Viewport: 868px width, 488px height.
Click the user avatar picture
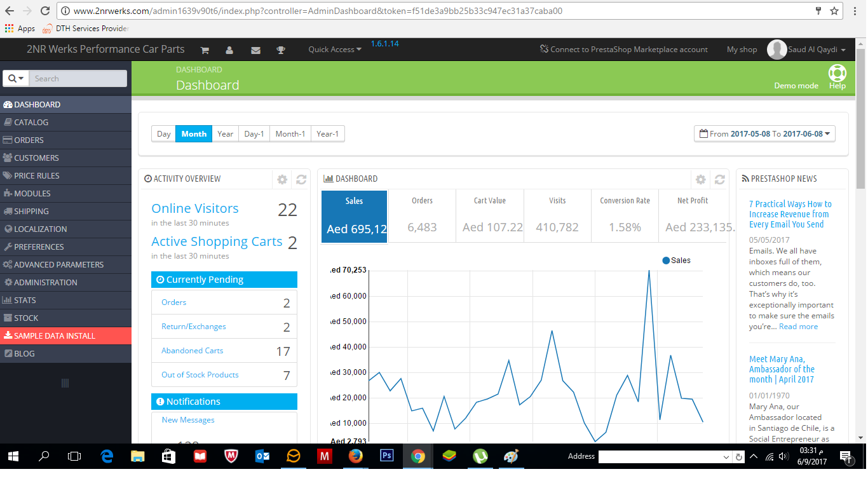(x=776, y=50)
